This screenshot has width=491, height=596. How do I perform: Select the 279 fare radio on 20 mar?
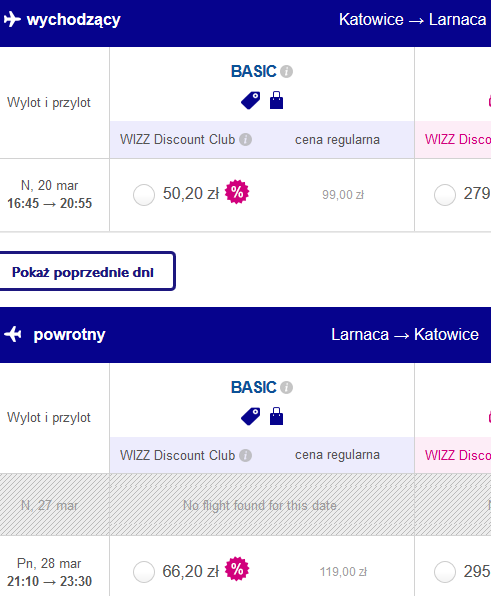coord(445,195)
